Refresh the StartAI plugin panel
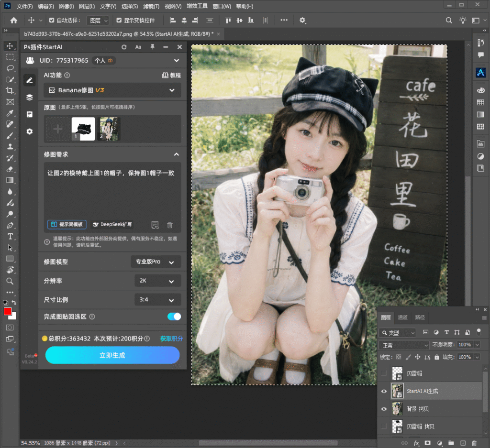Viewport: 490px width, 448px height. pos(124,47)
